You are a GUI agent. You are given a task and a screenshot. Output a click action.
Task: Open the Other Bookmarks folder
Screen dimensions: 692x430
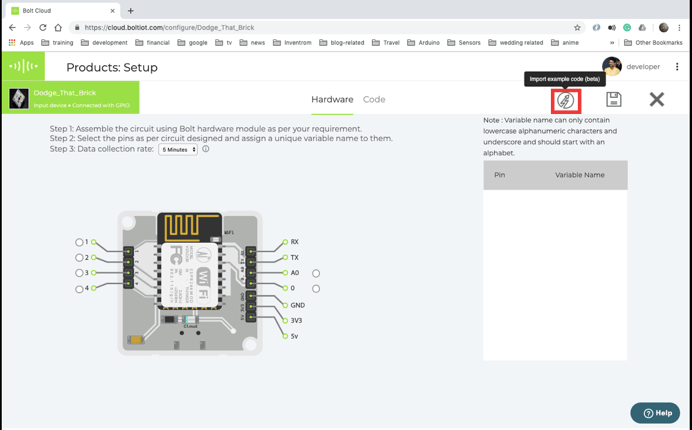654,43
